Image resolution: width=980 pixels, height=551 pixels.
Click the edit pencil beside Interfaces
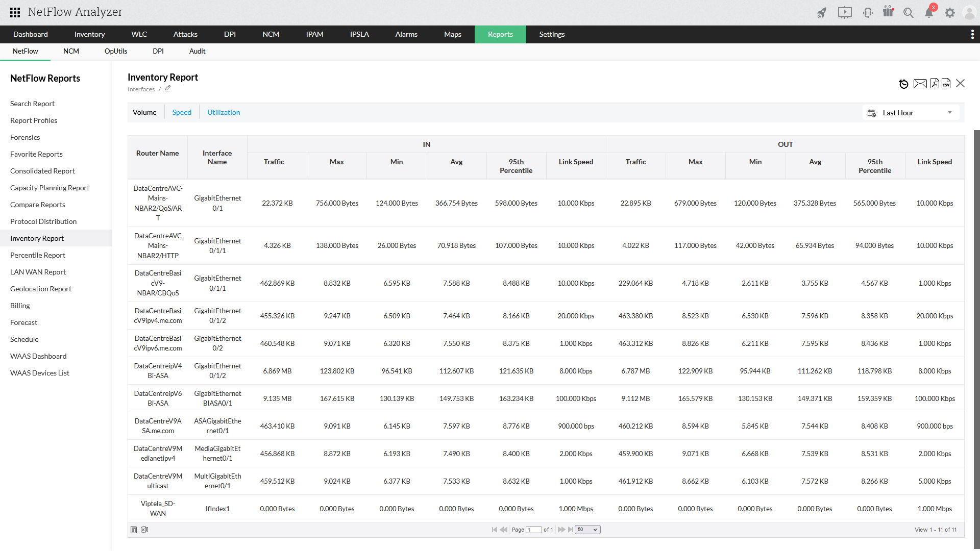click(x=167, y=89)
